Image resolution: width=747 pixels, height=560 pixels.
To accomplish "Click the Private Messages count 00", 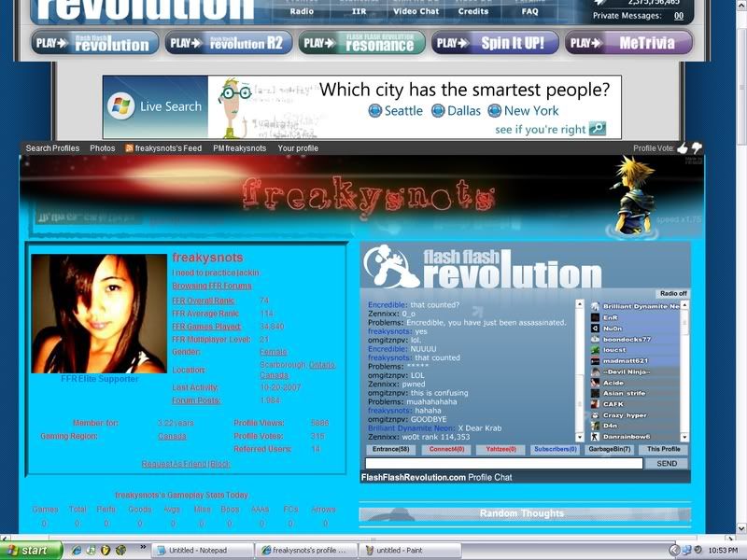I will click(679, 16).
